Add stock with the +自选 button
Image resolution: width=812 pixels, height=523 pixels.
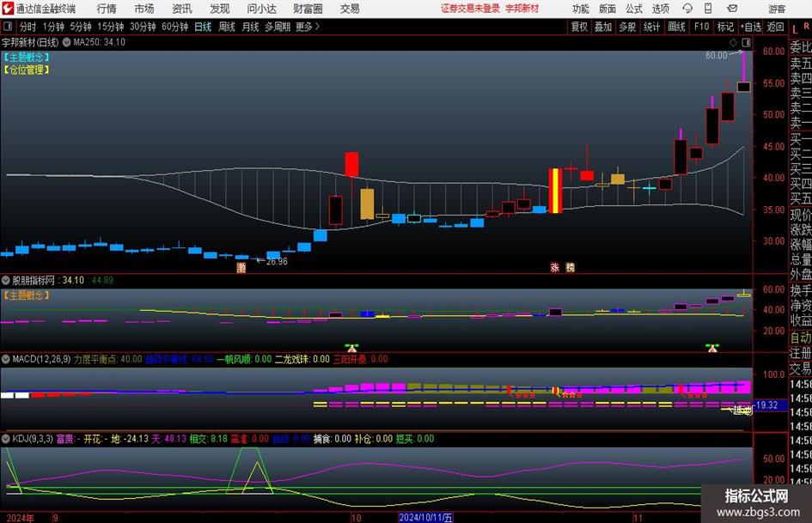[x=750, y=27]
